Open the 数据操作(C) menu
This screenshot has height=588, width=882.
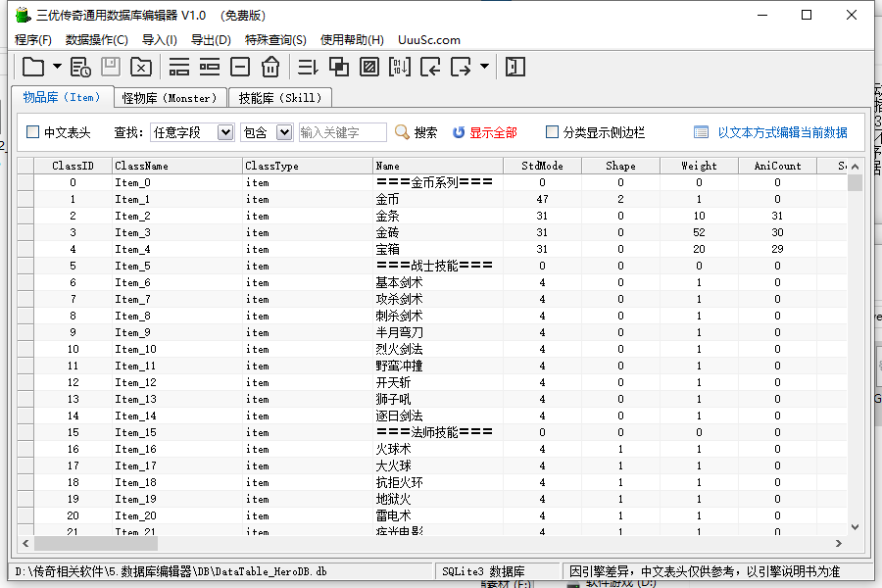pos(96,40)
